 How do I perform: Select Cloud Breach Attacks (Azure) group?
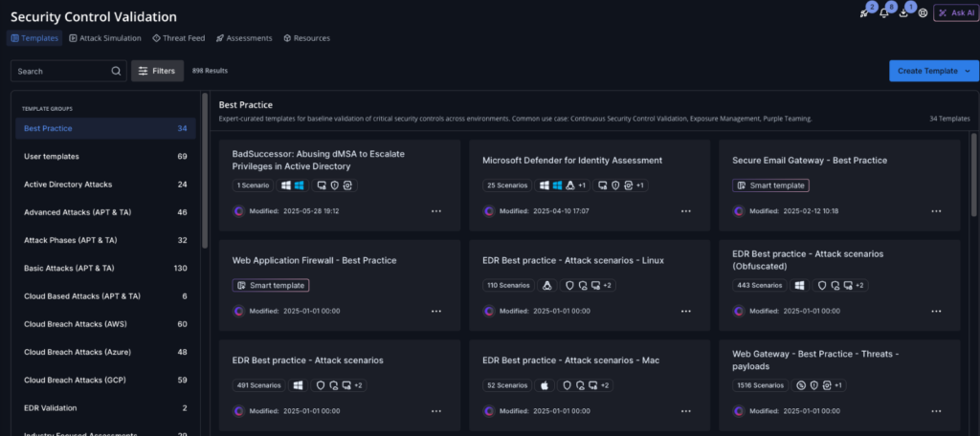click(105, 352)
